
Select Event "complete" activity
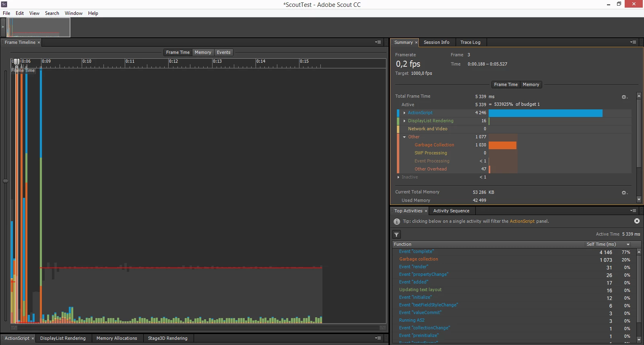pyautogui.click(x=514, y=252)
